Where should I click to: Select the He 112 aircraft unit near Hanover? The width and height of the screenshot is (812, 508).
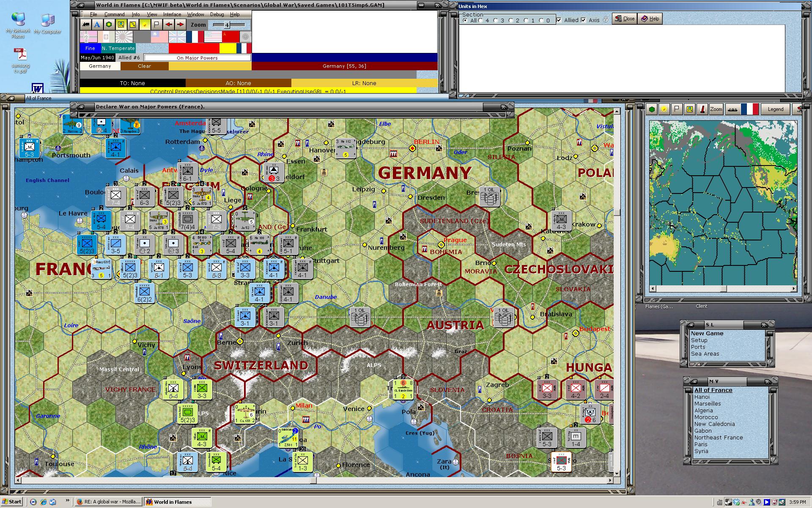(346, 148)
